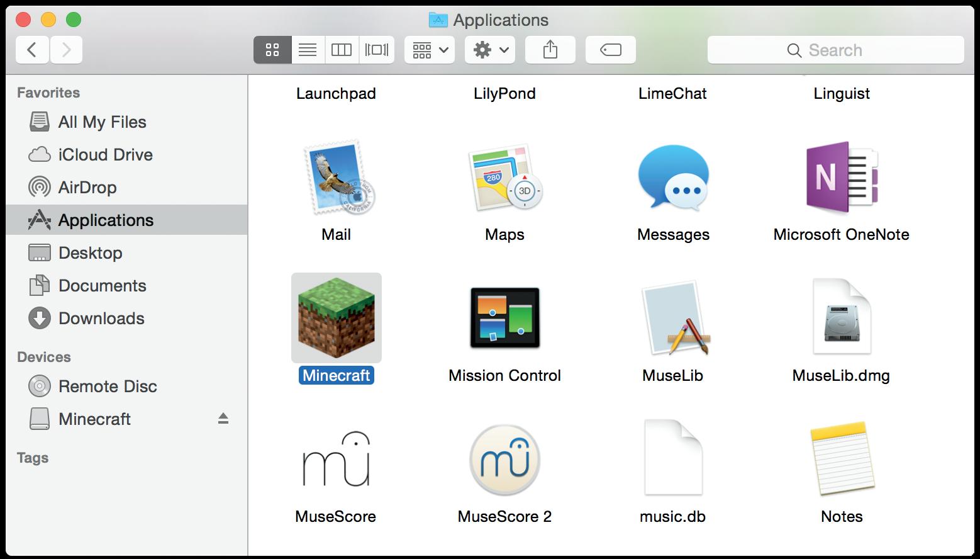Click the Mission Control name label

[x=504, y=376]
